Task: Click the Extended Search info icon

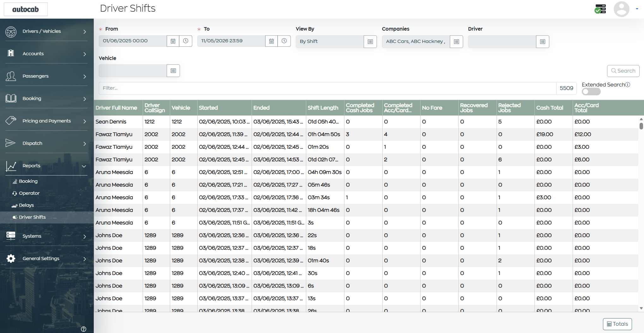Action: [x=628, y=85]
